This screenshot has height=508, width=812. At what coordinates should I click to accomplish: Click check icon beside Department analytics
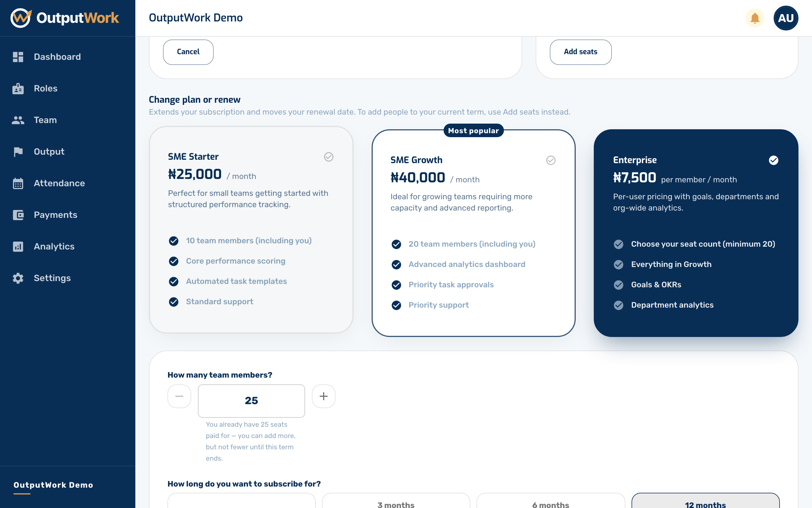click(618, 305)
